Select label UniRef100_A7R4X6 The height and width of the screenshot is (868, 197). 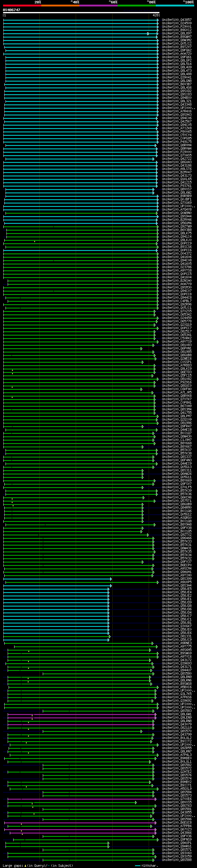[x=176, y=111]
